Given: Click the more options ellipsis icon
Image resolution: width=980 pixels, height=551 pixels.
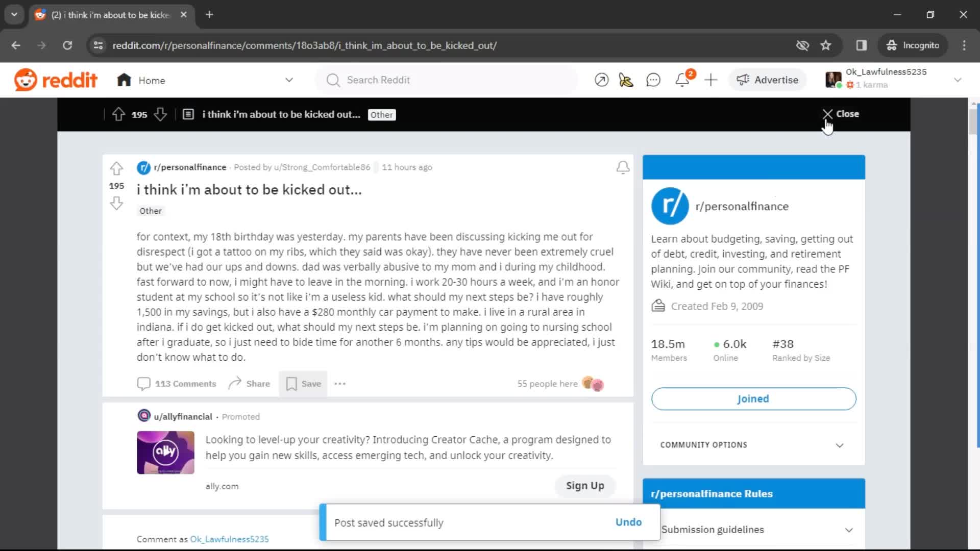Looking at the screenshot, I should point(339,384).
